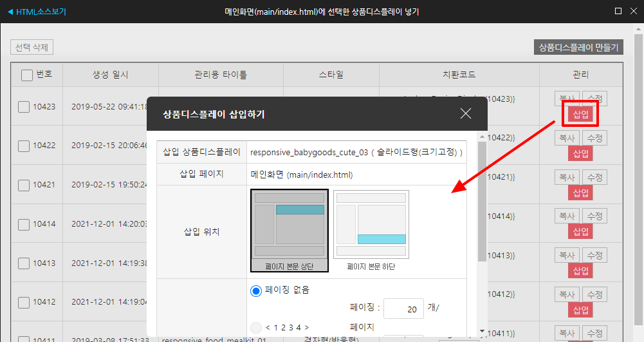The width and height of the screenshot is (644, 342).
Task: Click 복사 for row 10413
Action: [x=567, y=255]
